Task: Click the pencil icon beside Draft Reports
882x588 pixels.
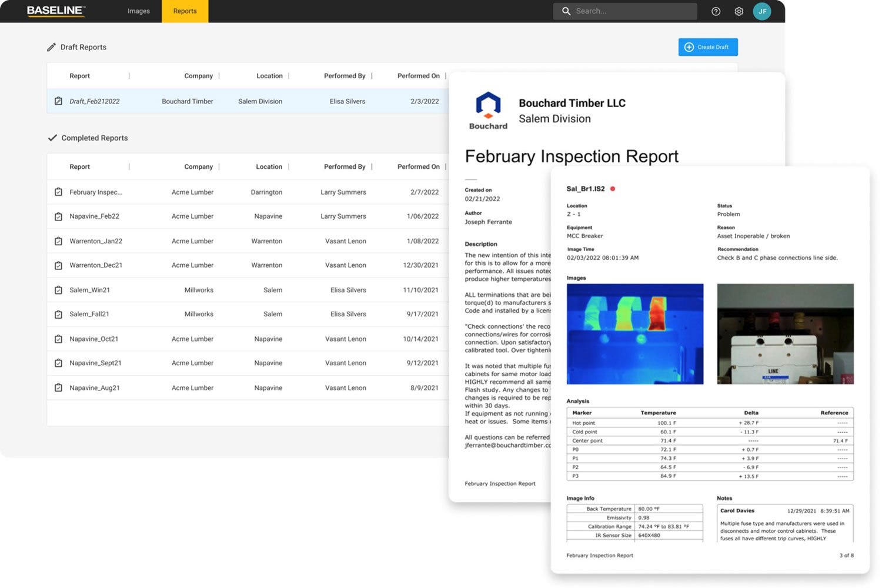Action: (x=52, y=46)
